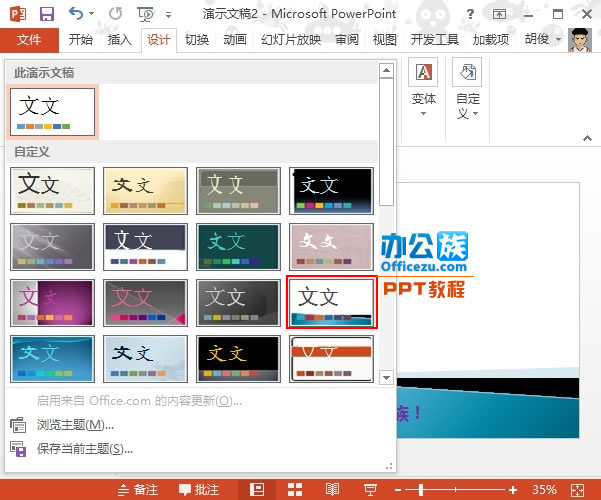
Task: Apply the dark teal theme thumbnail
Action: 238,247
